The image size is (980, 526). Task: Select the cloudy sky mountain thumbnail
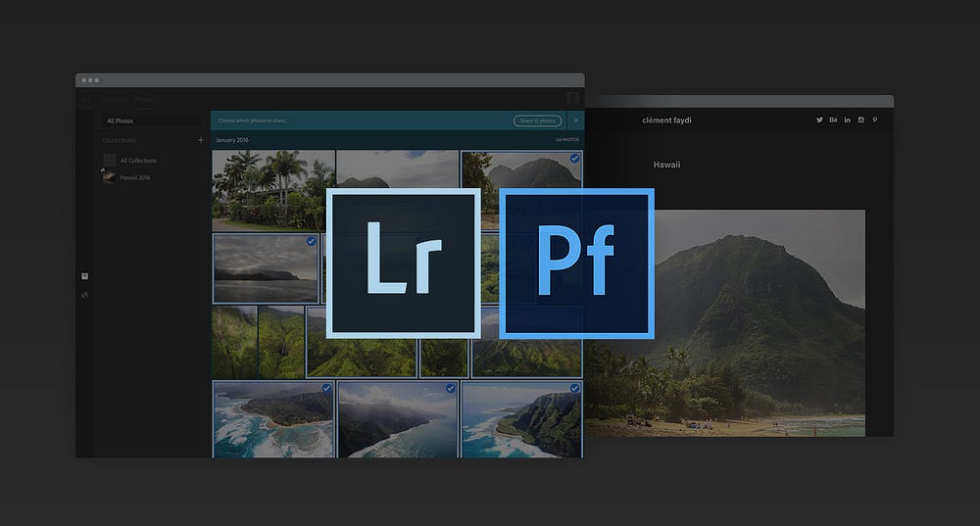(398, 168)
